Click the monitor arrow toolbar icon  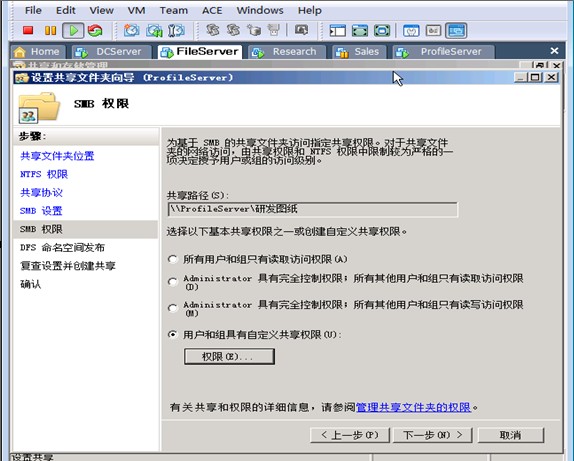[302, 30]
